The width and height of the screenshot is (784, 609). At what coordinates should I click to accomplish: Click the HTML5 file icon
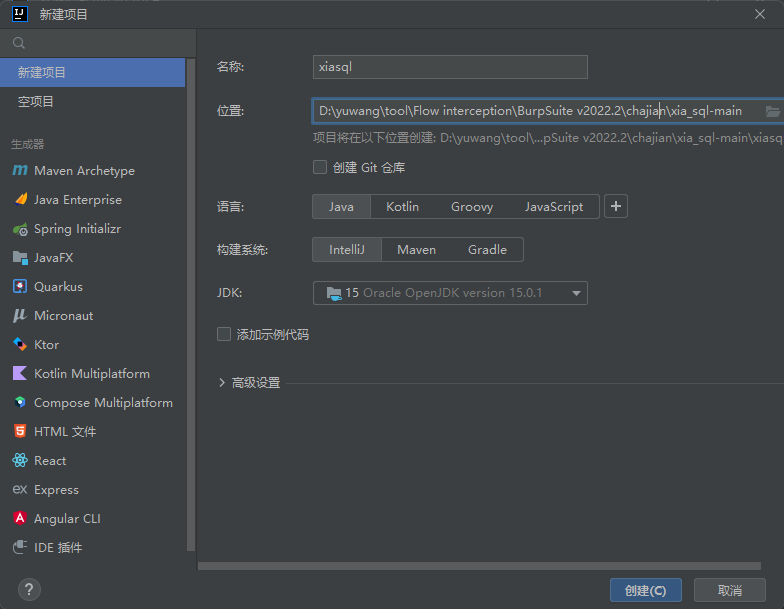pyautogui.click(x=20, y=432)
